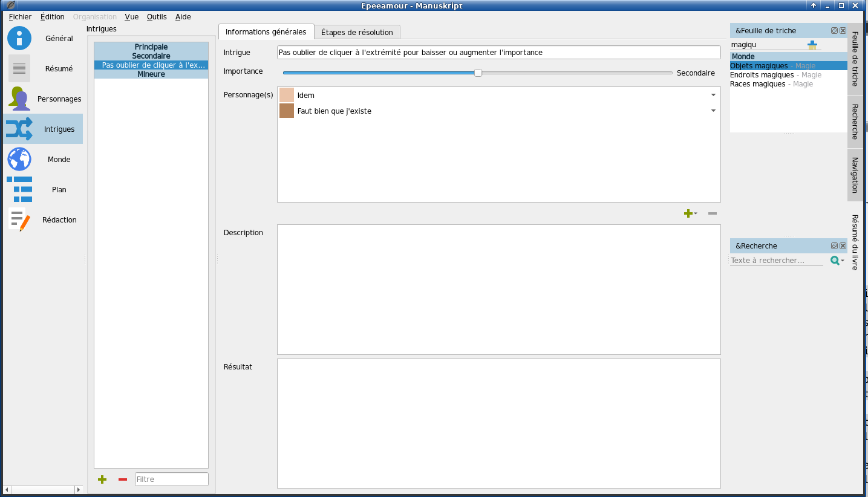
Task: Click the 'Faut bien que j'existe' color swatch
Action: point(287,111)
